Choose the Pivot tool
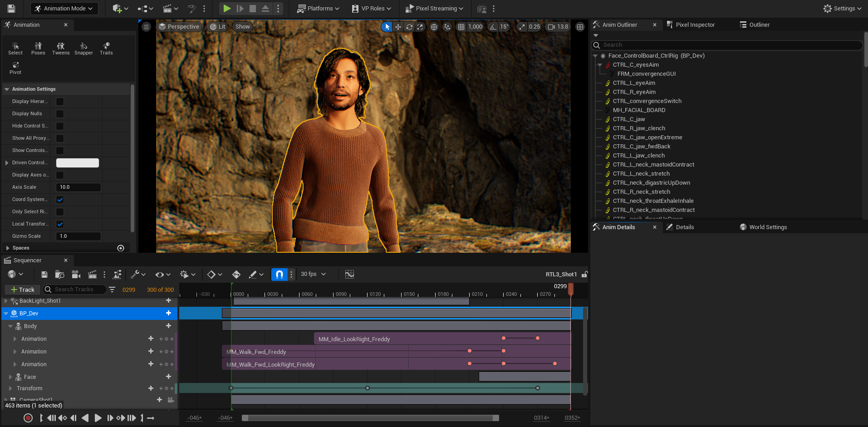 click(15, 68)
